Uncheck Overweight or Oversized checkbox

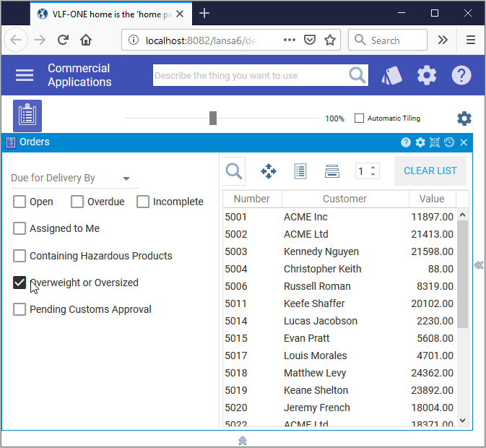tap(19, 283)
